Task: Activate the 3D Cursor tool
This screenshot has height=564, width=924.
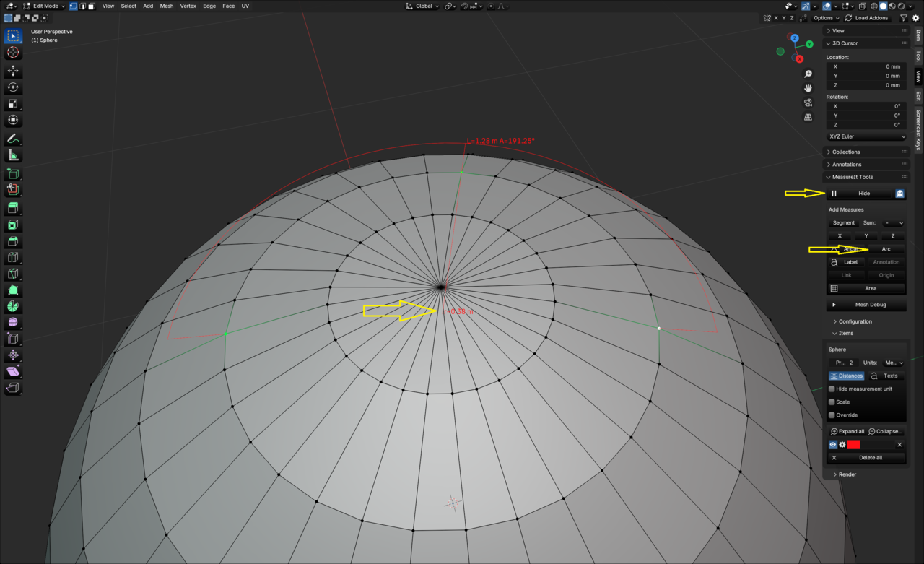Action: [13, 53]
